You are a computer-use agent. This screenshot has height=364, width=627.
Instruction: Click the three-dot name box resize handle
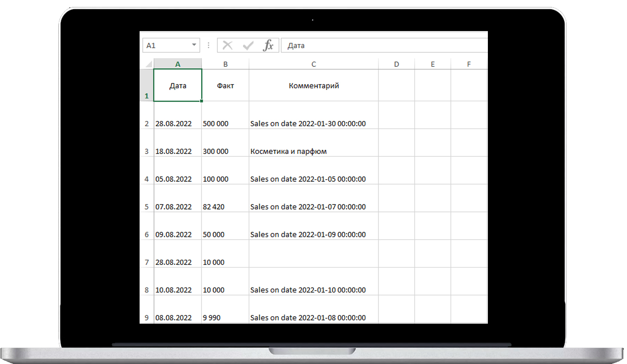tap(208, 45)
